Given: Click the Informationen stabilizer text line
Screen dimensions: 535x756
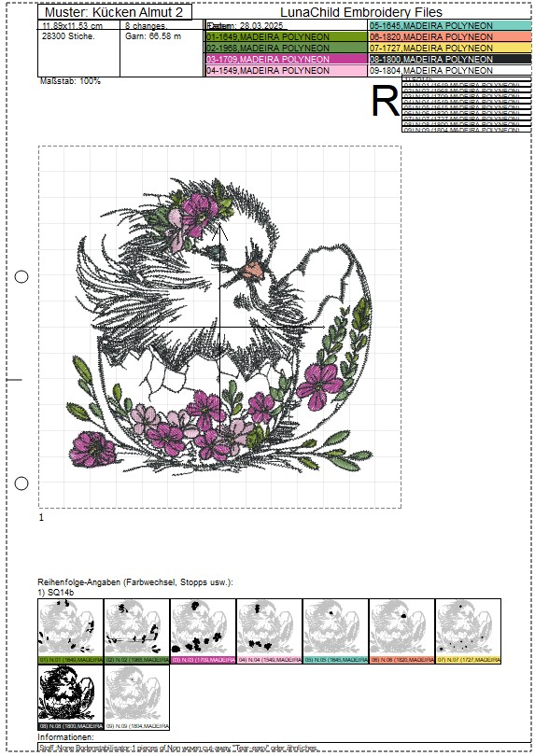Looking at the screenshot, I should (177, 748).
